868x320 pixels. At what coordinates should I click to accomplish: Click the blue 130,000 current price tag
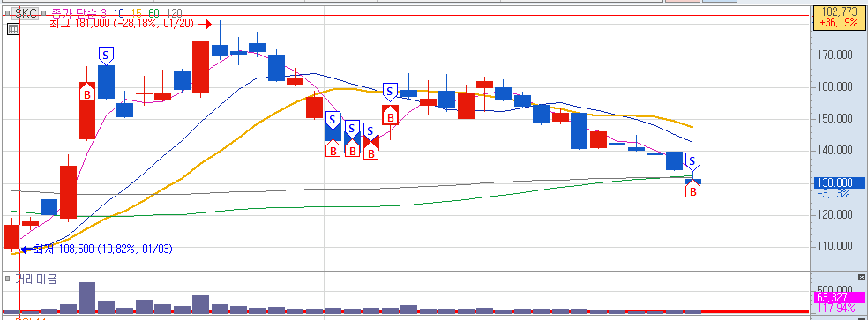point(840,183)
